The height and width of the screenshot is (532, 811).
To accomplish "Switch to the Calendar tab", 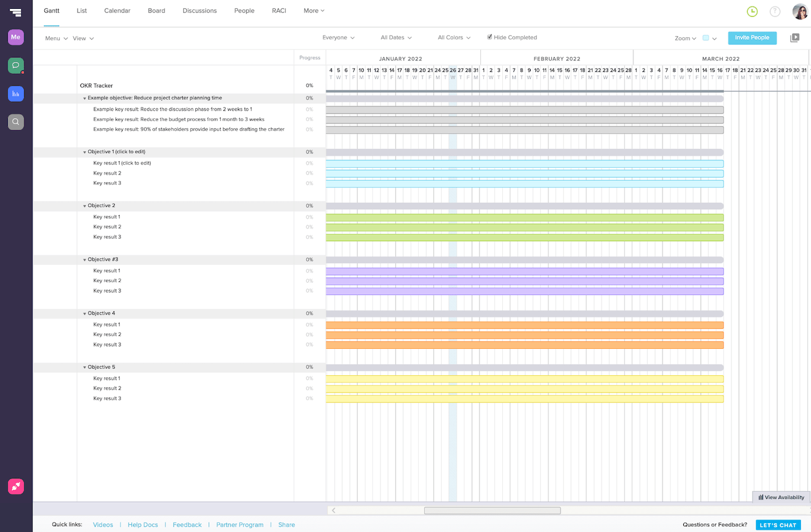I will point(117,11).
